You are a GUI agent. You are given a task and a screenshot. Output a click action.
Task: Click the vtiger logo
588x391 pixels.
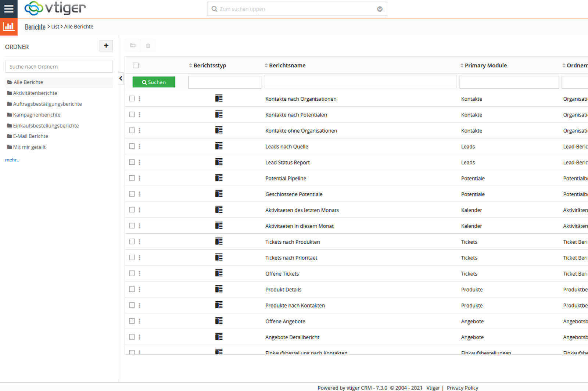point(55,8)
